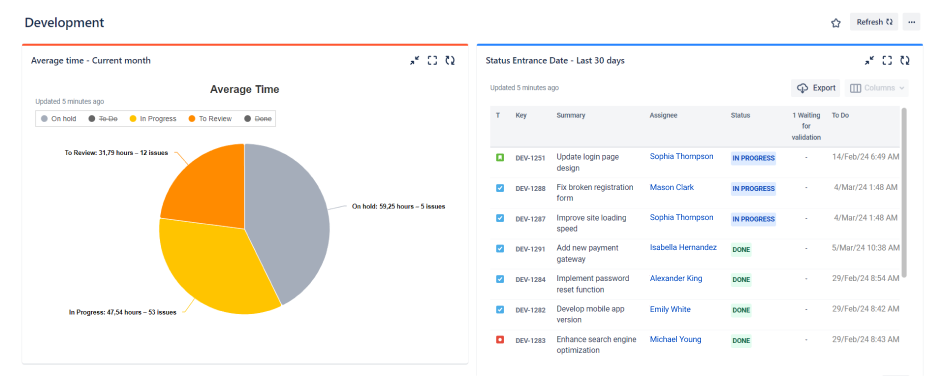The height and width of the screenshot is (376, 945).
Task: Minimize the Average time gadget
Action: pos(414,60)
